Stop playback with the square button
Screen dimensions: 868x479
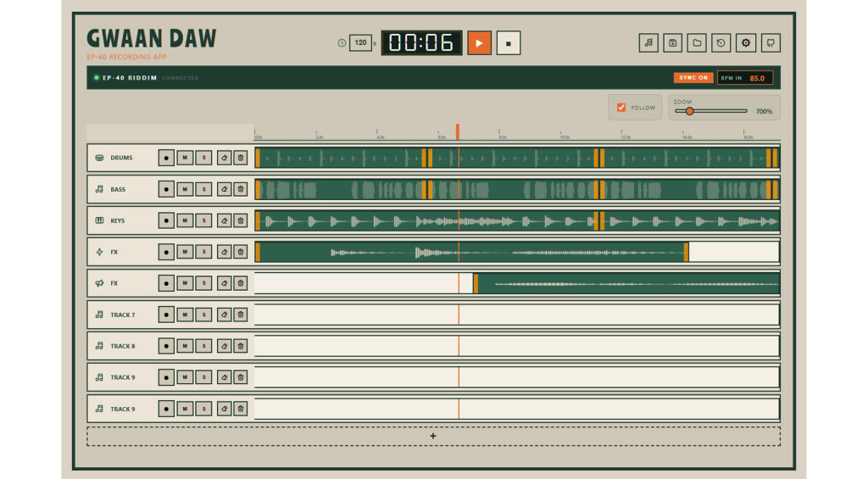pos(509,43)
